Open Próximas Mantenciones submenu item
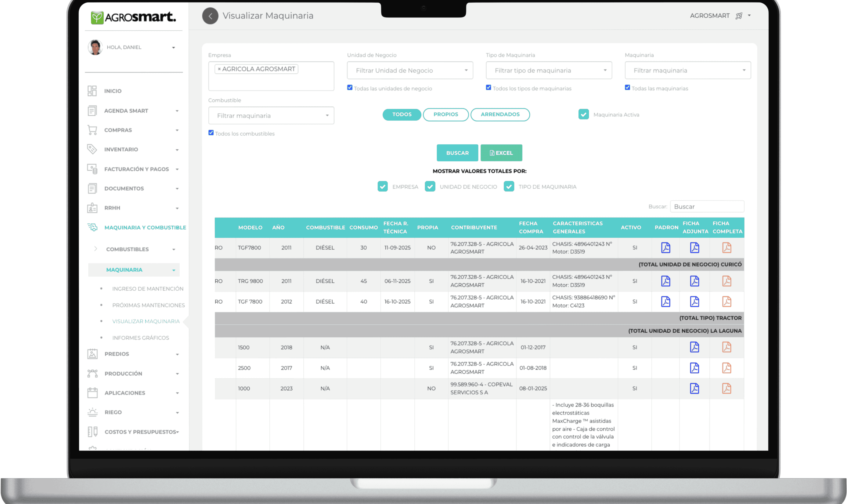This screenshot has width=847, height=504. pos(148,305)
